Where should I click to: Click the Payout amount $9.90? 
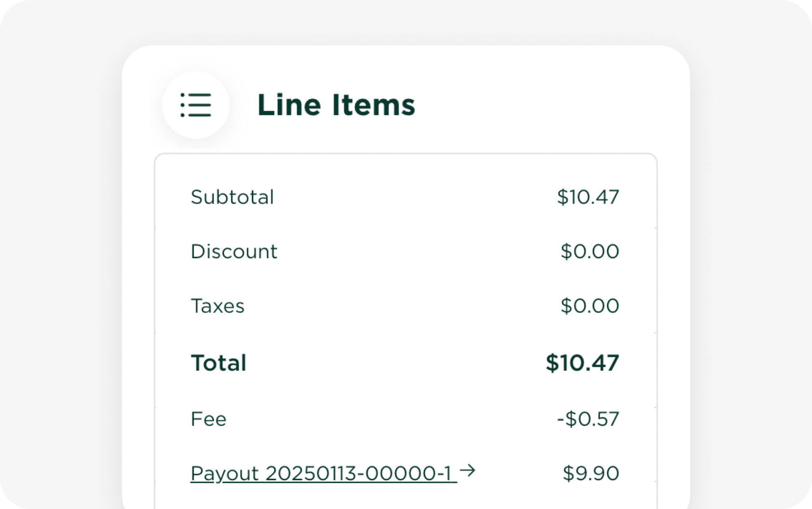(591, 474)
